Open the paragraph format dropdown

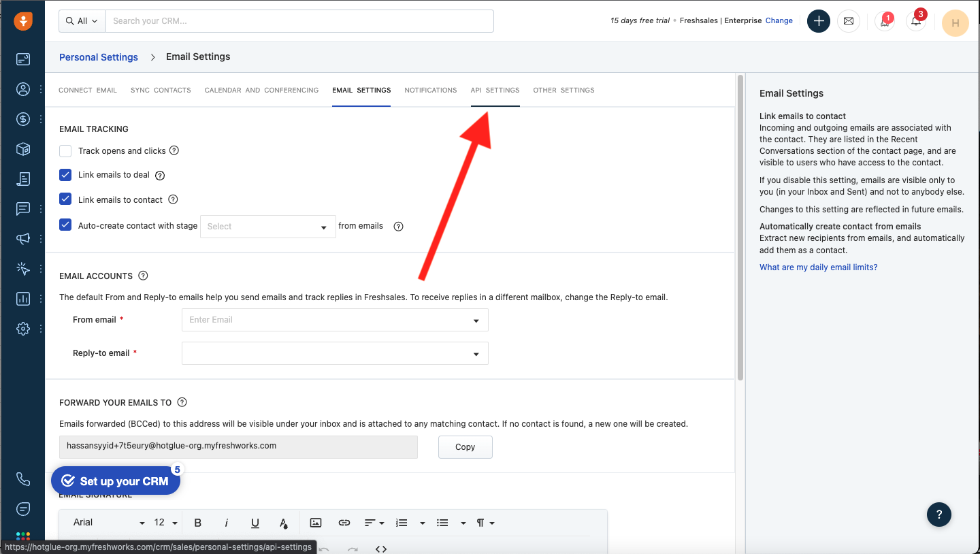click(485, 523)
